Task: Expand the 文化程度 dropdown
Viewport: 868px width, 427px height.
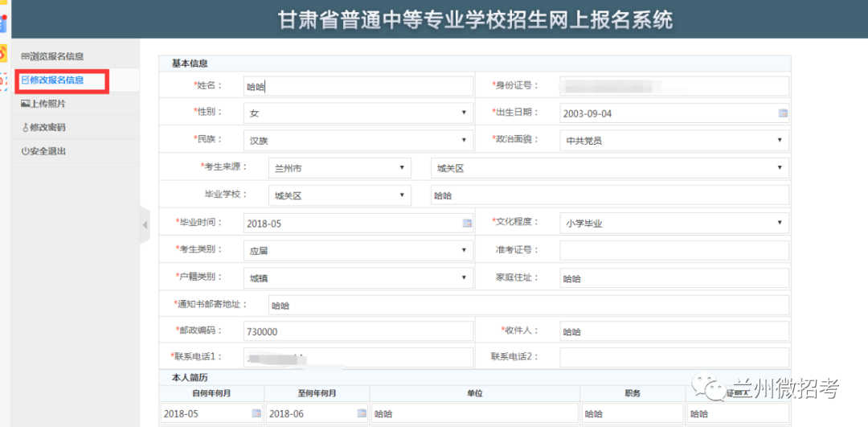Action: click(674, 223)
